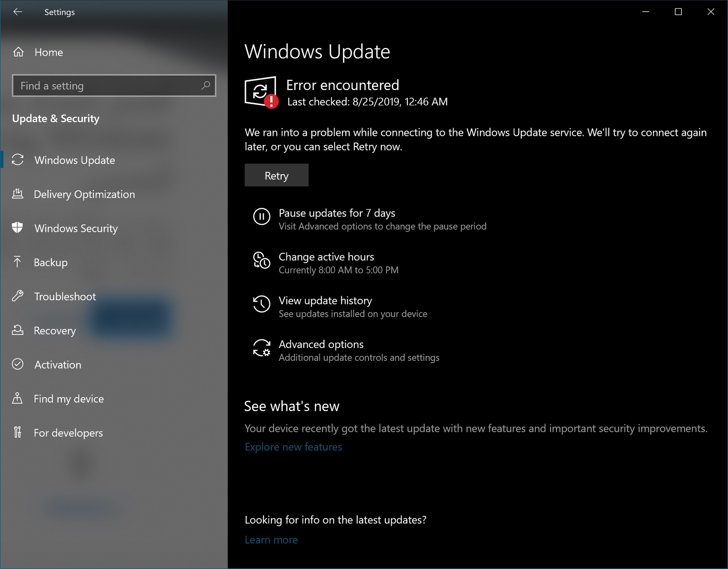
Task: Click the Find my device locator icon
Action: (17, 398)
